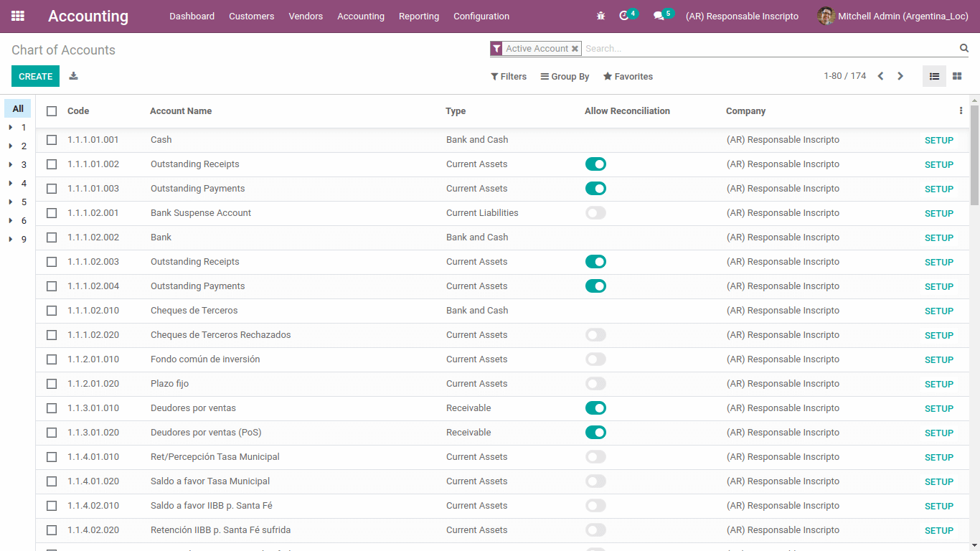Screen dimensions: 980x551
Task: Enable reconciliation for Bank Suspense Account
Action: point(595,213)
